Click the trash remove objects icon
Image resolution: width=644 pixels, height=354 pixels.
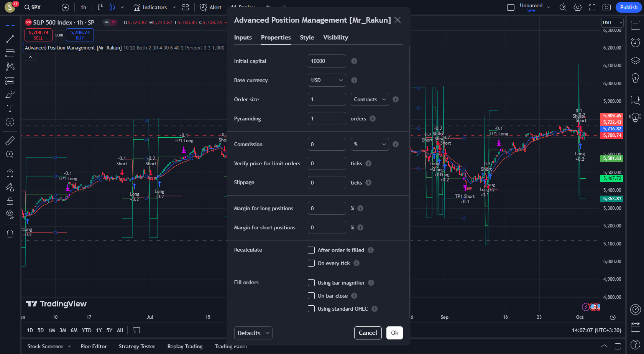pos(10,234)
